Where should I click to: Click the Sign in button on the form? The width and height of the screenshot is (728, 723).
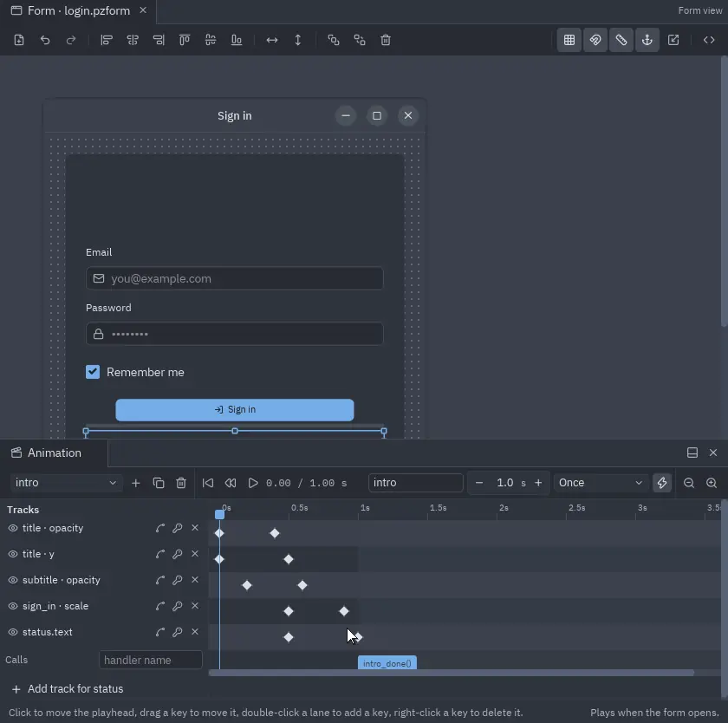tap(235, 409)
